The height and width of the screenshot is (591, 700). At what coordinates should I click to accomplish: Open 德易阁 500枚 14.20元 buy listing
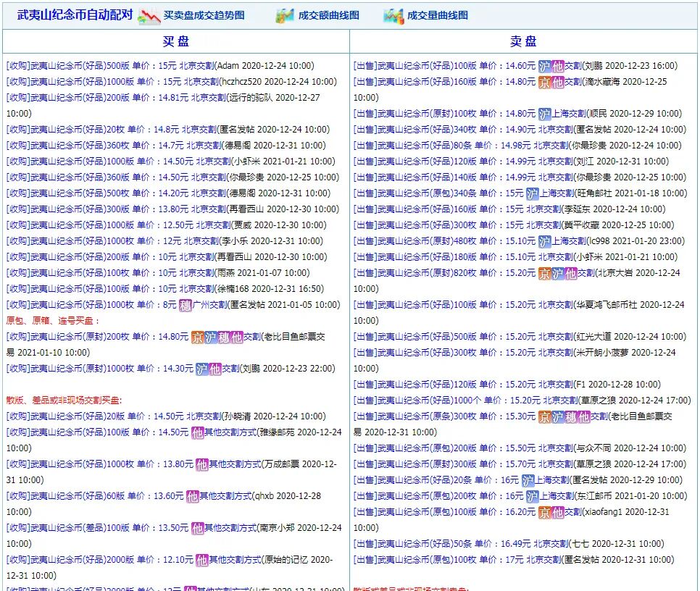pos(168,193)
